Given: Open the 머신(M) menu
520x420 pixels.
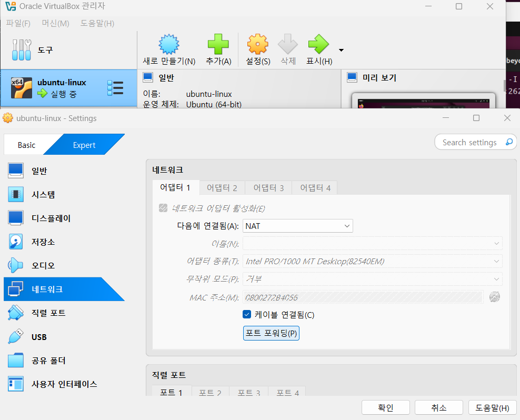Looking at the screenshot, I should point(55,23).
